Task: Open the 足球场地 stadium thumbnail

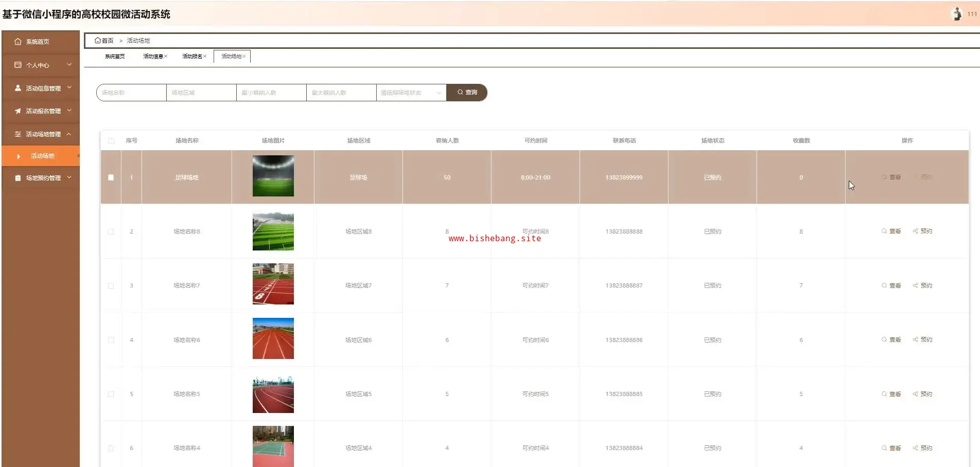Action: (273, 176)
